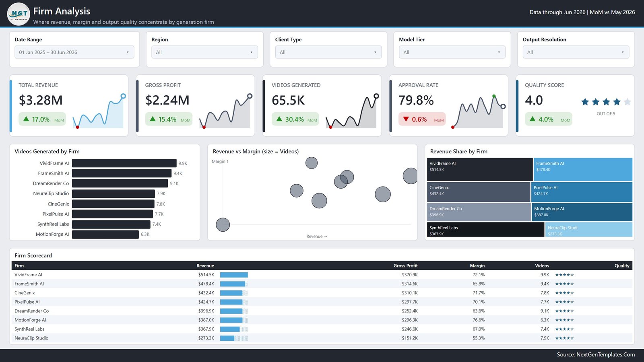Screen dimensions: 644x362
Task: Click the Quality Score star rating icons
Action: [606, 102]
